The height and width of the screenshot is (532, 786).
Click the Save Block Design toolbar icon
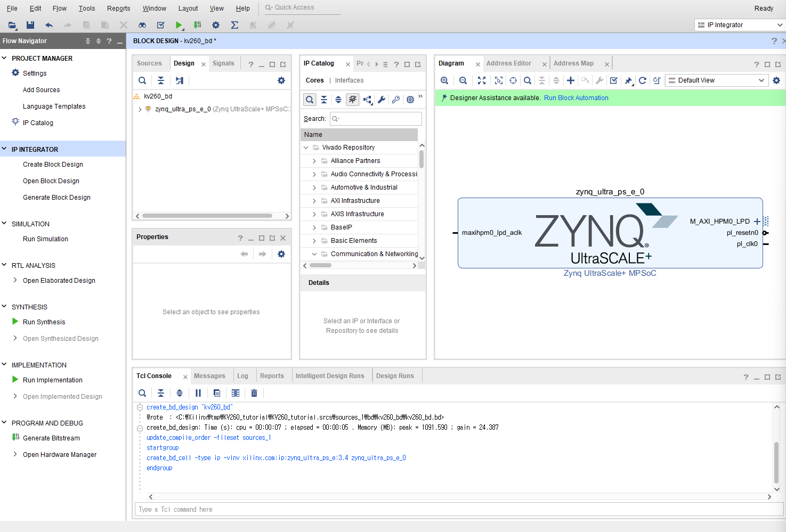pos(30,25)
